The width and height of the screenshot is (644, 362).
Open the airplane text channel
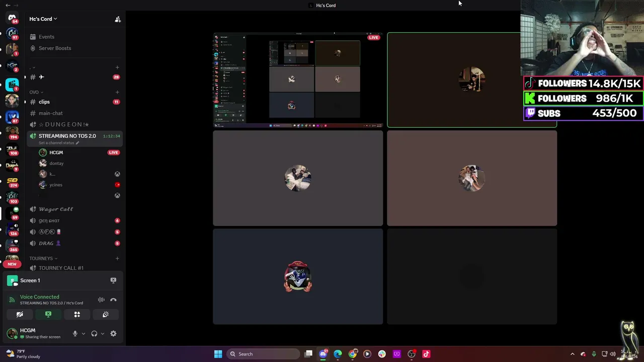click(75, 77)
